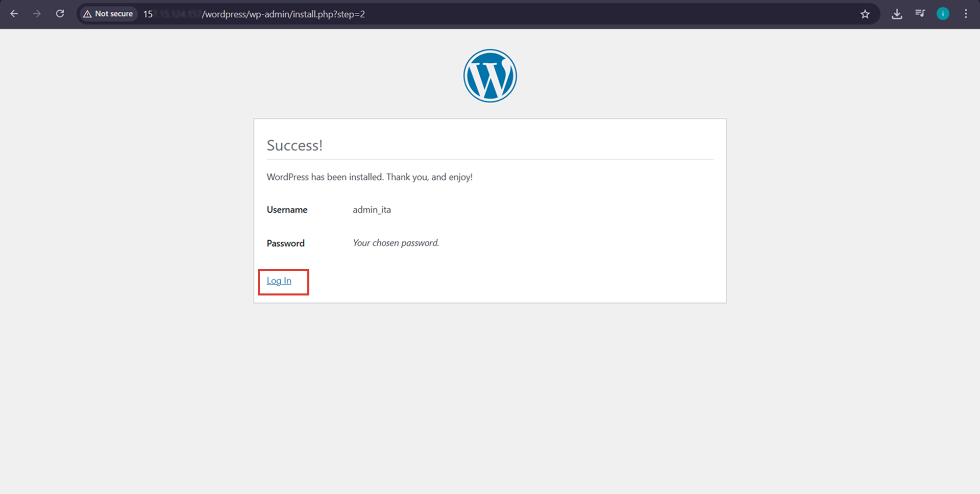
Task: Open the downloads list from the toolbar
Action: (896, 14)
